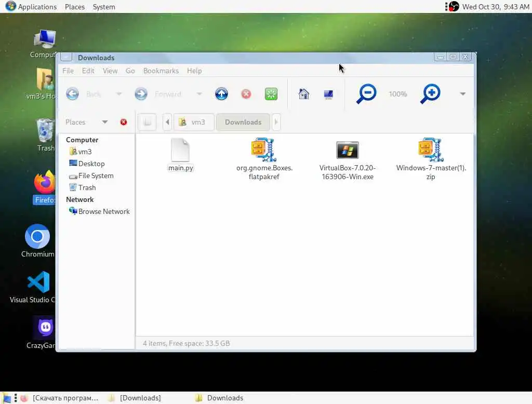The width and height of the screenshot is (532, 404).
Task: Open the Places panel menu
Action: [x=75, y=7]
